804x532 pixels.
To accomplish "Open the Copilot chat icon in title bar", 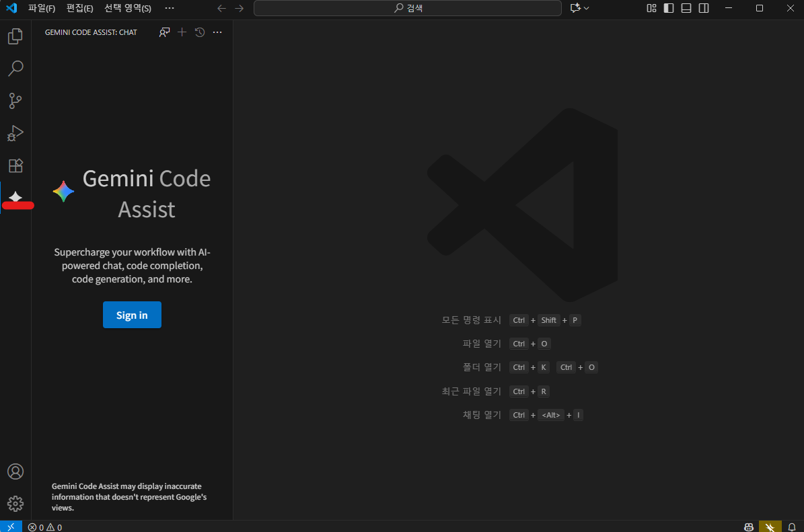I will (575, 8).
